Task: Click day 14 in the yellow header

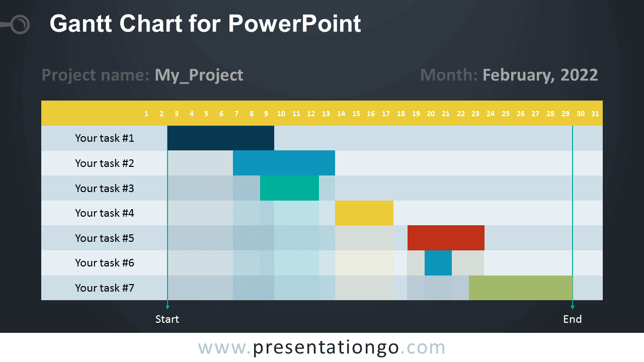Action: click(341, 114)
